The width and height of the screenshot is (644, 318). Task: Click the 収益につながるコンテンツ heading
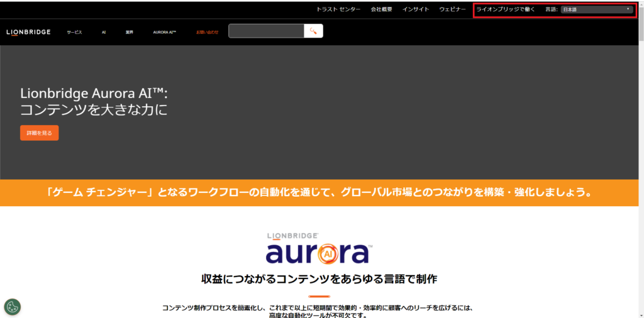(x=319, y=280)
